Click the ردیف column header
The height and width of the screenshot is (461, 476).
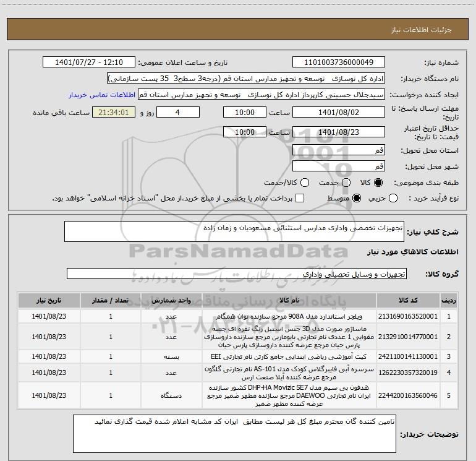click(449, 300)
